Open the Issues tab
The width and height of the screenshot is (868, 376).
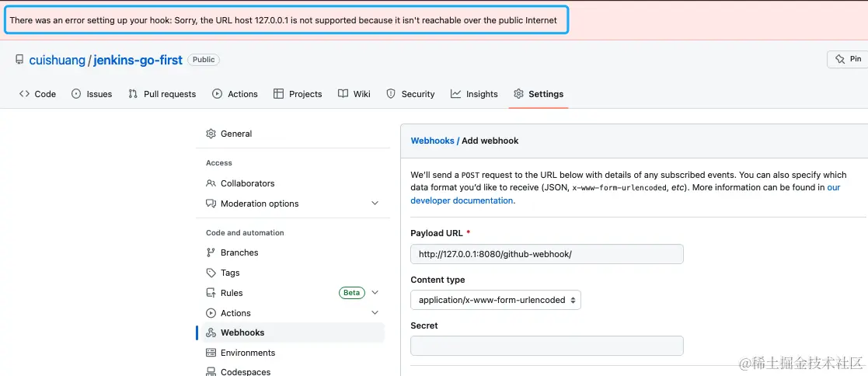click(92, 94)
